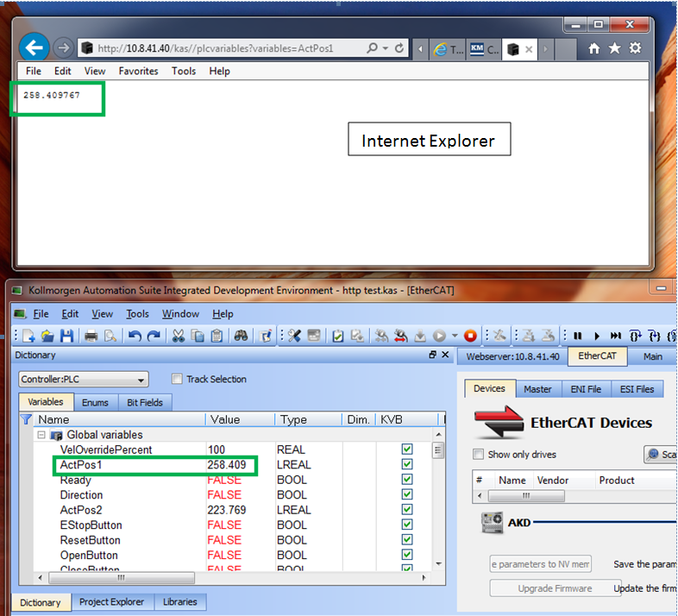Screen dimensions: 678x616
Task: Click the Upgrade Firmware button
Action: pyautogui.click(x=556, y=588)
